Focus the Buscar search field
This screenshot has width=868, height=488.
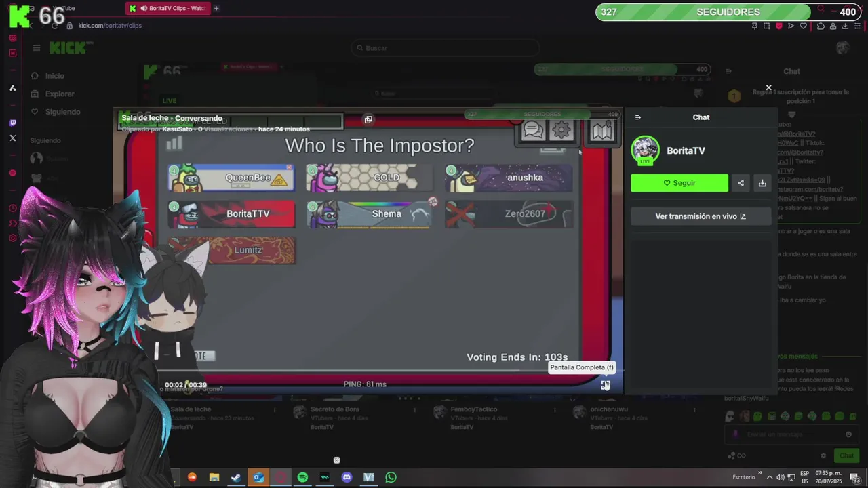click(445, 48)
